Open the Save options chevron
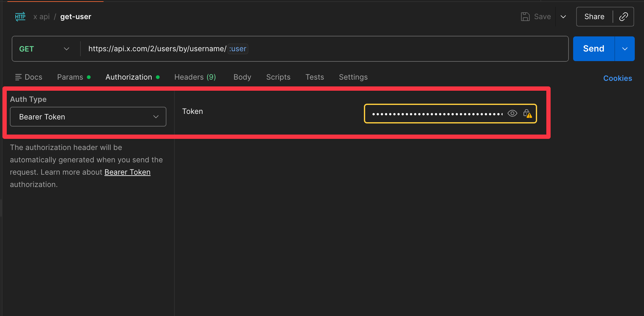The image size is (644, 316). coord(563,16)
